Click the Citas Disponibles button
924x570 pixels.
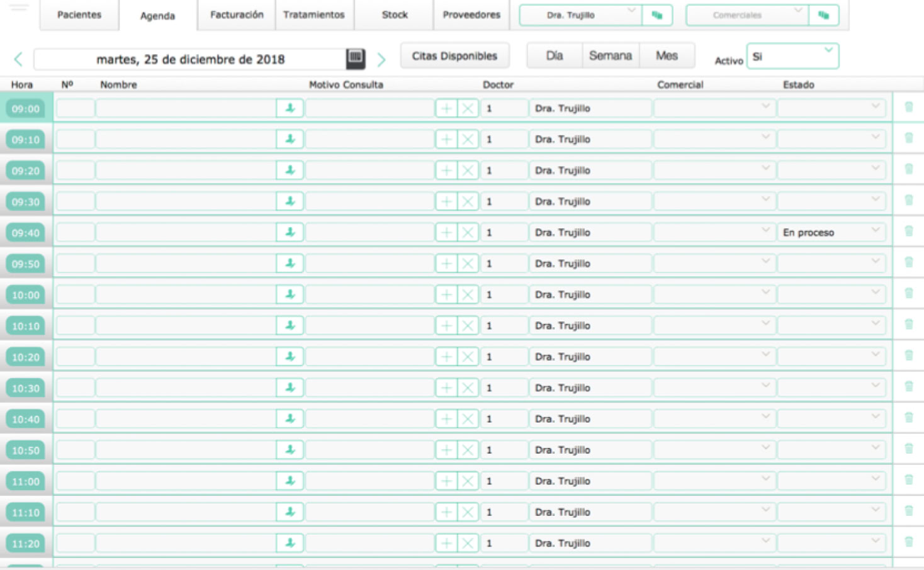[x=454, y=56]
